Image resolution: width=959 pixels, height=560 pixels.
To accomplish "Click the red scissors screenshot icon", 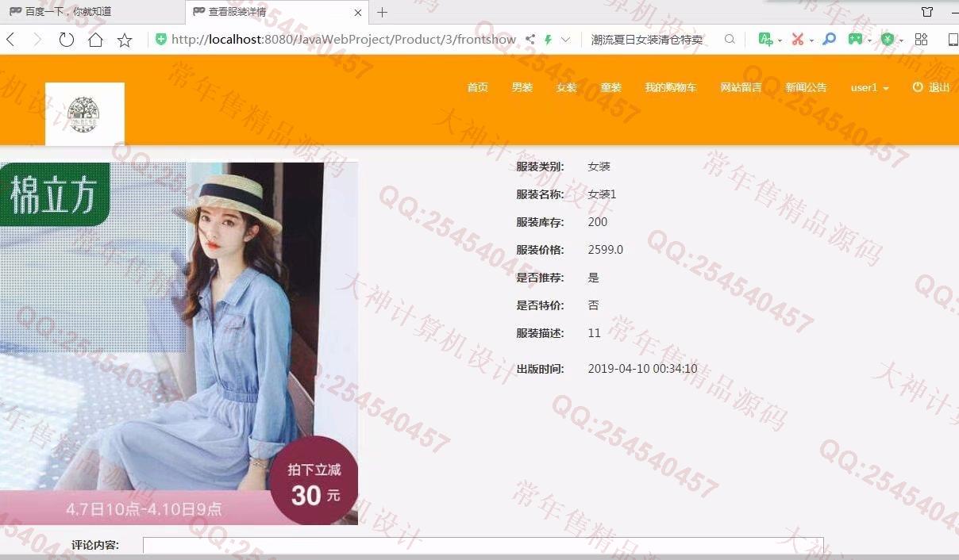I will 798,39.
